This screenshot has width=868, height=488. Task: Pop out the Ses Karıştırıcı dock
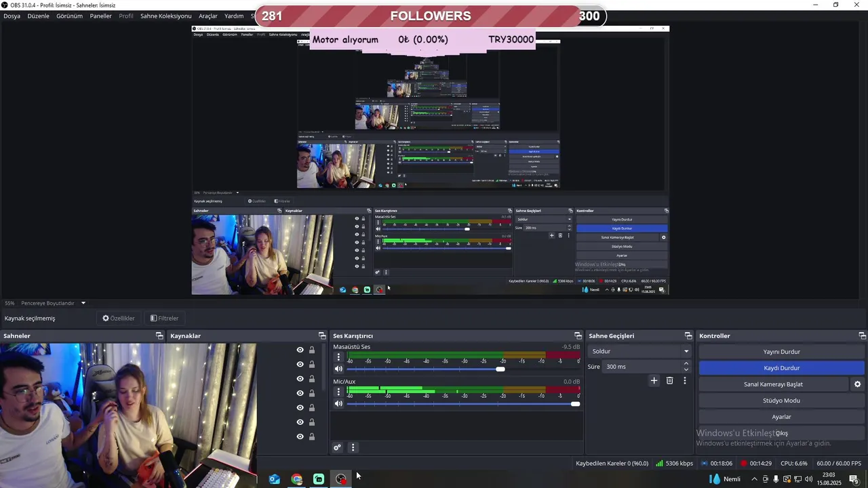pos(578,335)
